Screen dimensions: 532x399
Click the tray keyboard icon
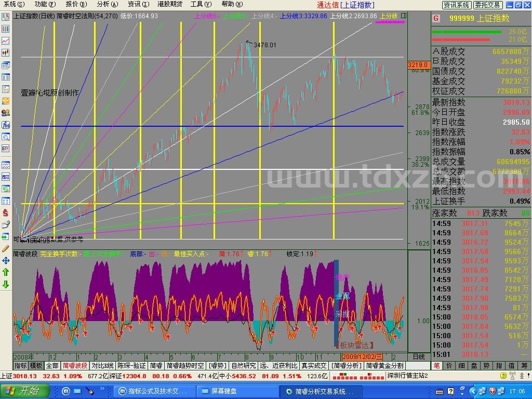pos(439,391)
